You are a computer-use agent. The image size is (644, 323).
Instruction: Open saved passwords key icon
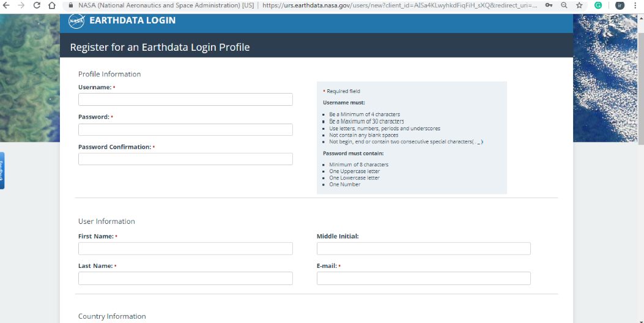click(x=549, y=5)
